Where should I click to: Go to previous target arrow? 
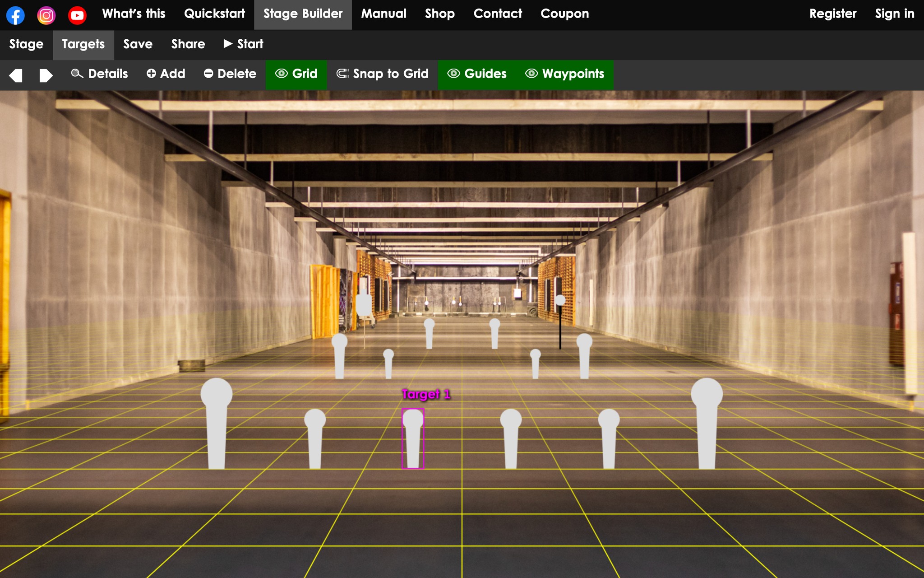pyautogui.click(x=16, y=75)
